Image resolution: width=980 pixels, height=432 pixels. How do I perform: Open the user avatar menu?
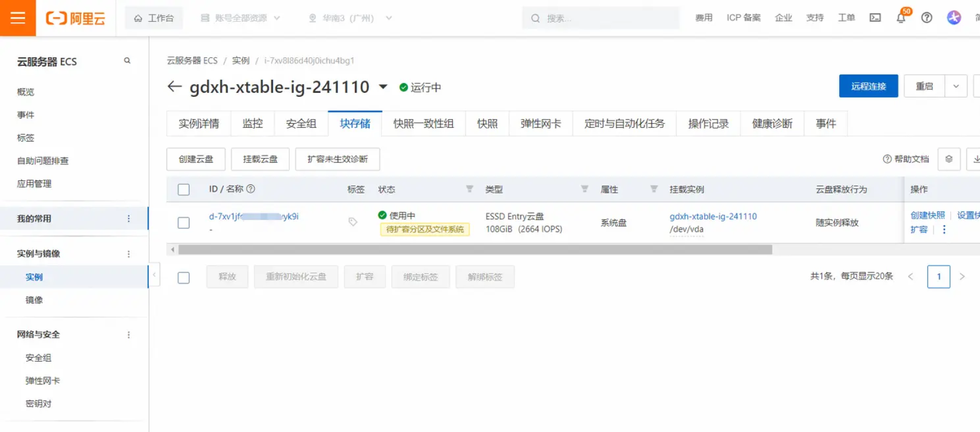click(x=954, y=18)
